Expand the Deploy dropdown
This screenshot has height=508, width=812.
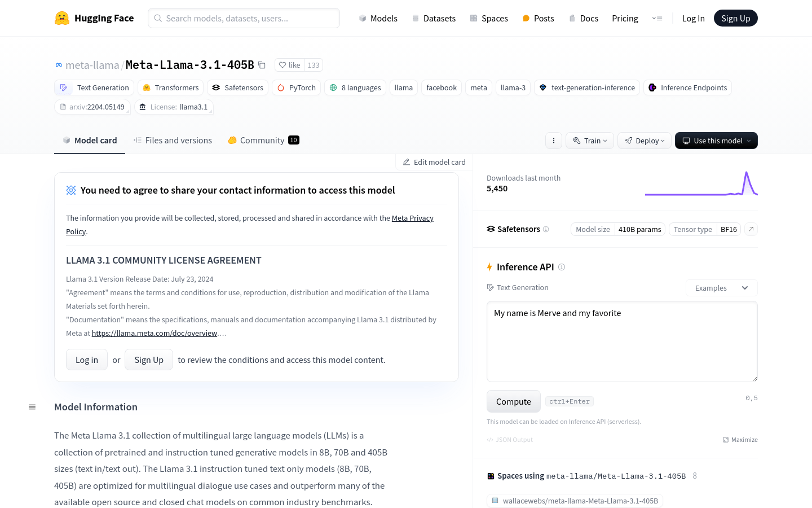click(x=645, y=141)
